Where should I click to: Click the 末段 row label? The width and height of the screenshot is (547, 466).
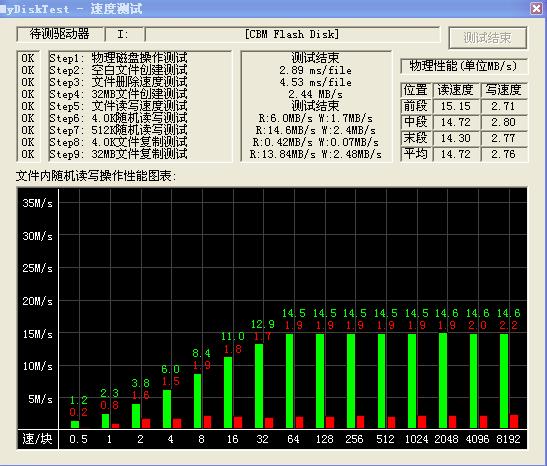(416, 138)
